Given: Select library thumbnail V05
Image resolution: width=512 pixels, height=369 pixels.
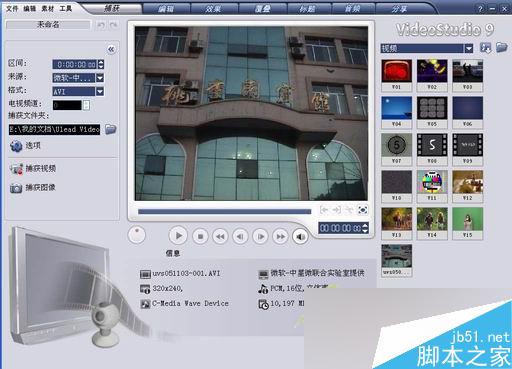Looking at the screenshot, I should tap(432, 112).
